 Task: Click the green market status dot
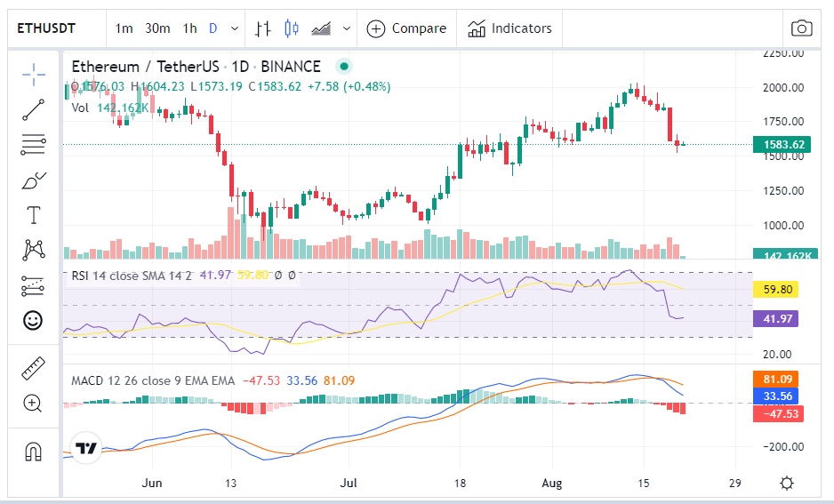[344, 67]
